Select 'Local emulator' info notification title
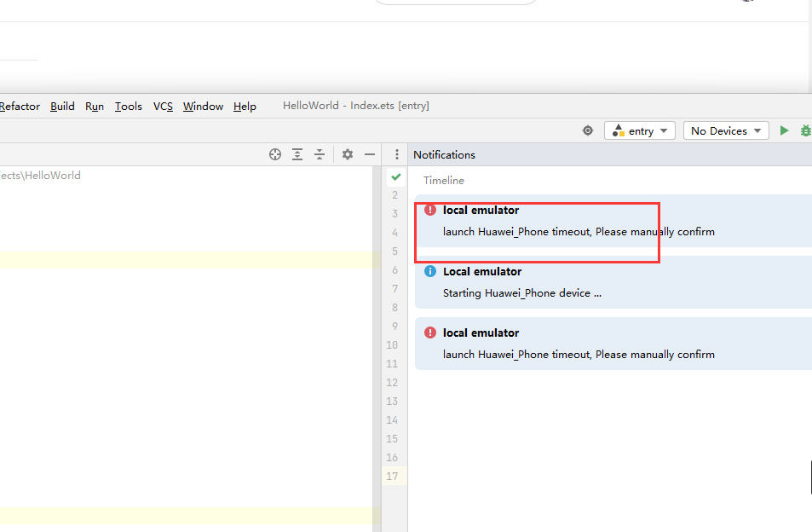This screenshot has height=532, width=812. [482, 271]
